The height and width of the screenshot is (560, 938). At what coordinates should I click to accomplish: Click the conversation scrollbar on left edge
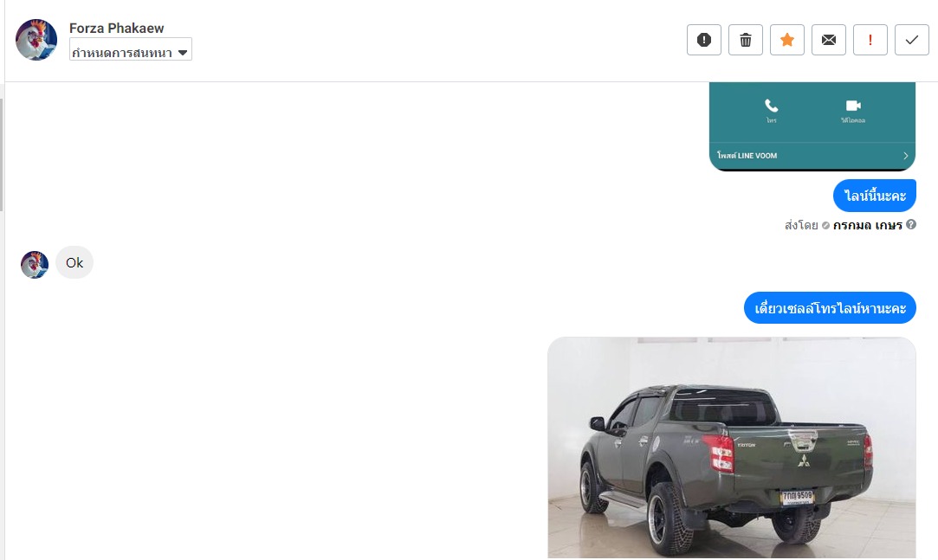point(2,154)
